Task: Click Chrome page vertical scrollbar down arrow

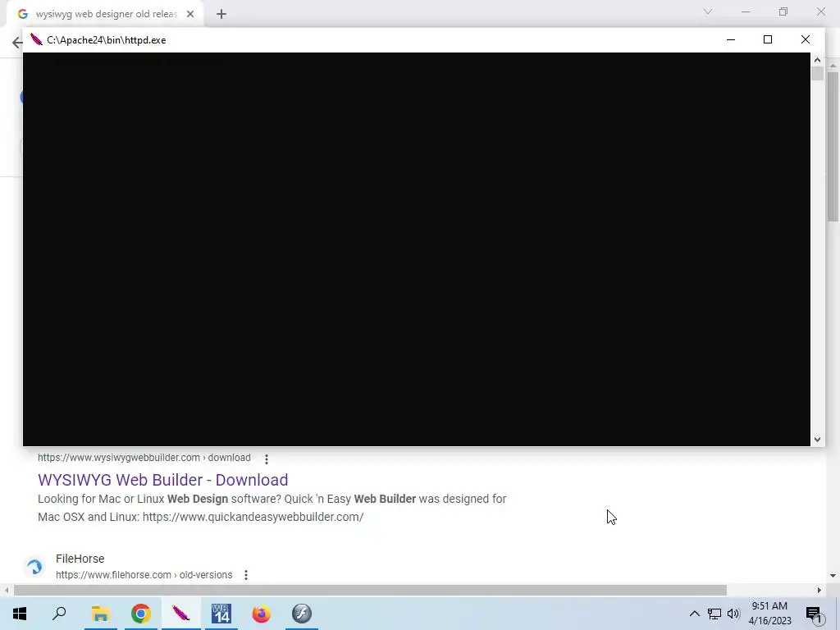Action: (x=833, y=577)
